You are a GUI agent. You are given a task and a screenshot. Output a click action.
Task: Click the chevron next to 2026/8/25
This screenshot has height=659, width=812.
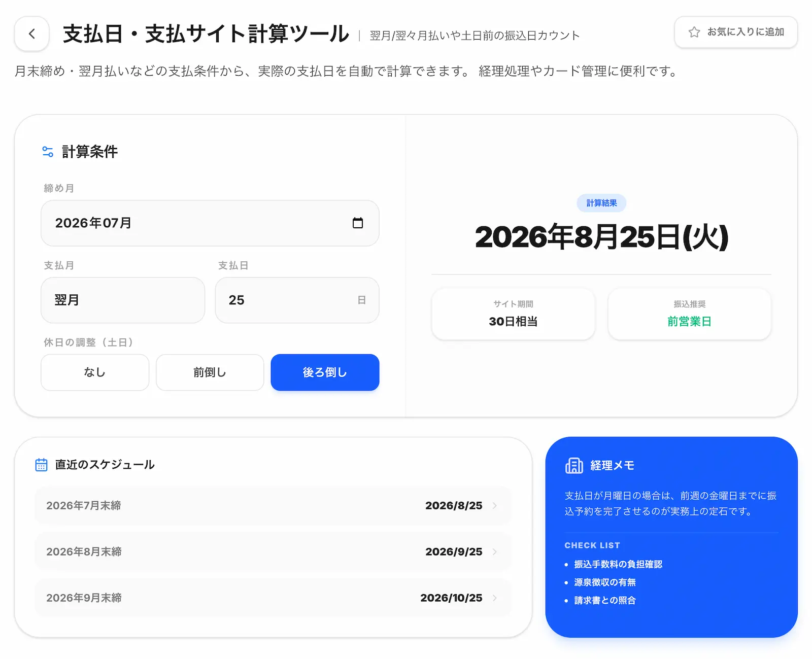[x=494, y=506]
